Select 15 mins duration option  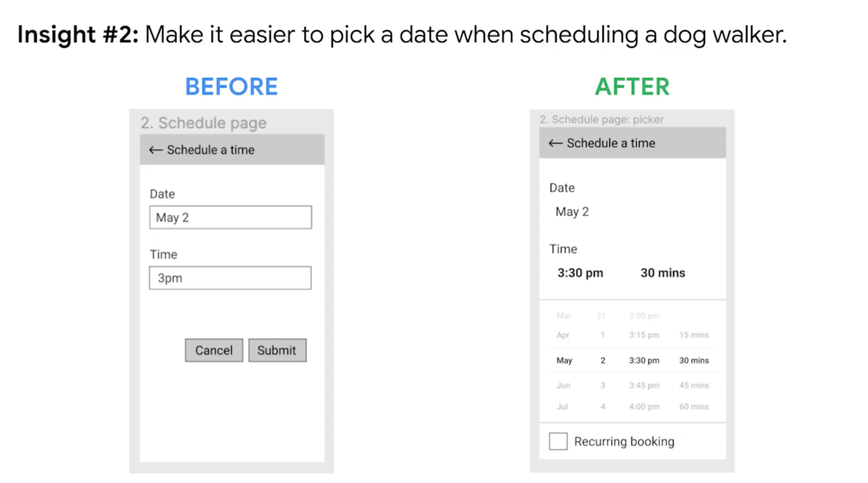click(694, 335)
